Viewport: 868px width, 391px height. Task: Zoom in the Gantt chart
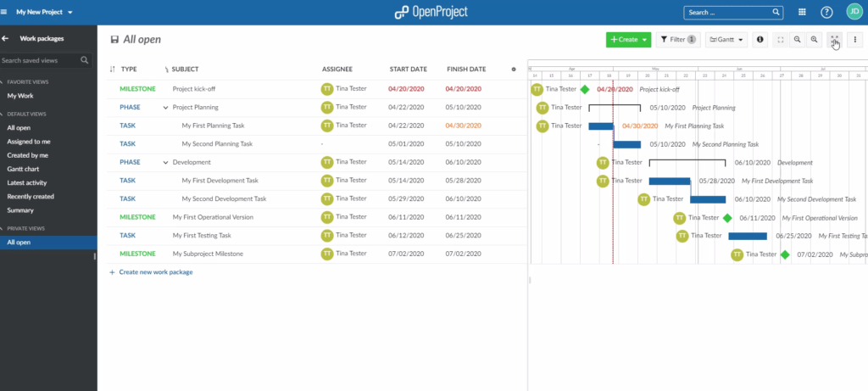[814, 40]
